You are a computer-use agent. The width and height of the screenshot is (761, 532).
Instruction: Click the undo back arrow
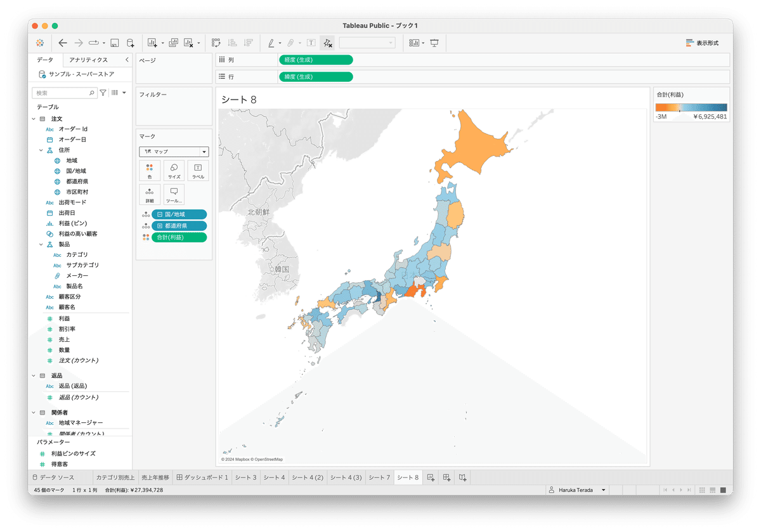point(62,42)
